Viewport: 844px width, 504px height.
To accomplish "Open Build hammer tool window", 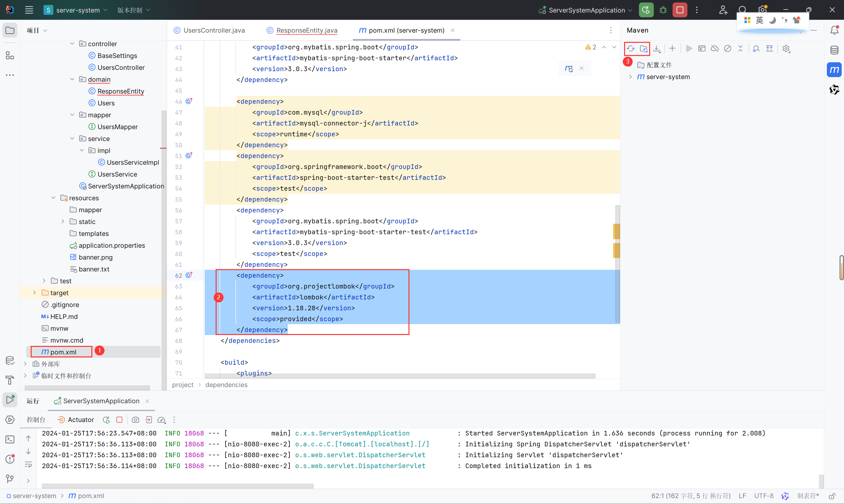I will (x=10, y=380).
